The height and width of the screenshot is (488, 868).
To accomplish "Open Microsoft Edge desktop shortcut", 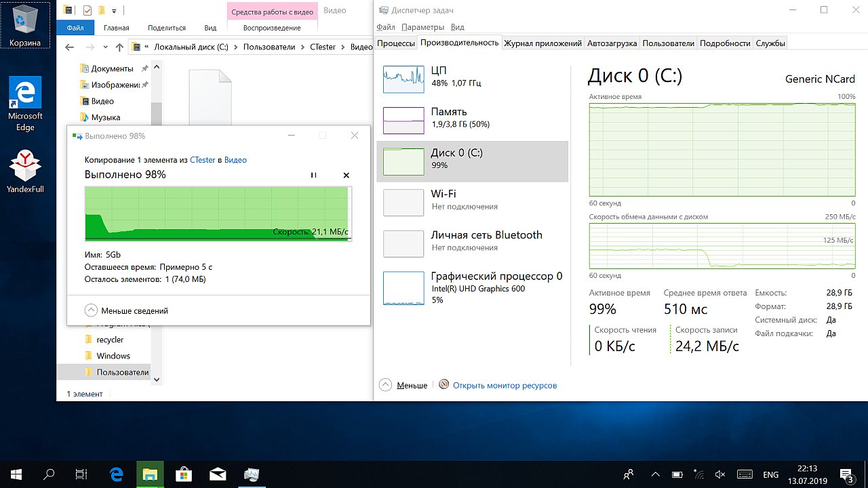I will [25, 103].
